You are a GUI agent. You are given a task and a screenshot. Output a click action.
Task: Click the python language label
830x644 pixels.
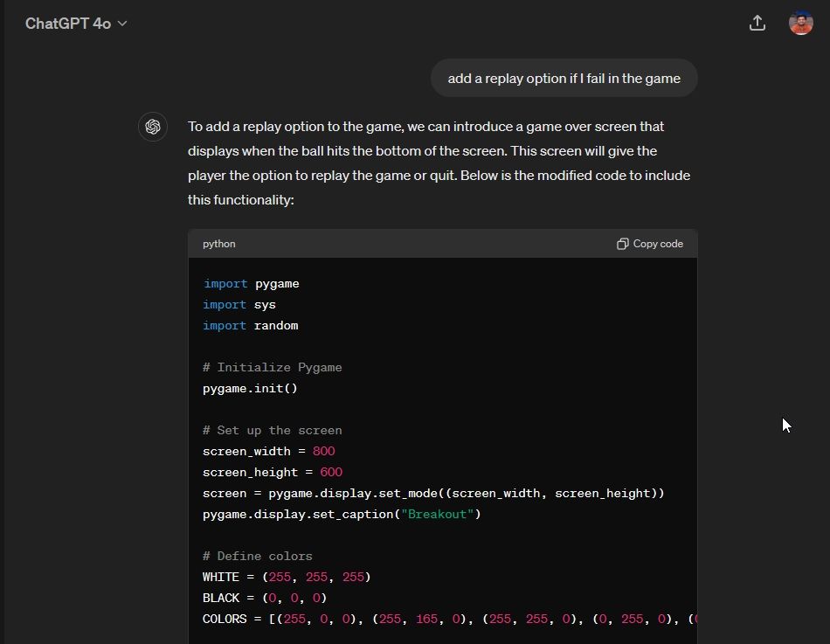point(219,244)
